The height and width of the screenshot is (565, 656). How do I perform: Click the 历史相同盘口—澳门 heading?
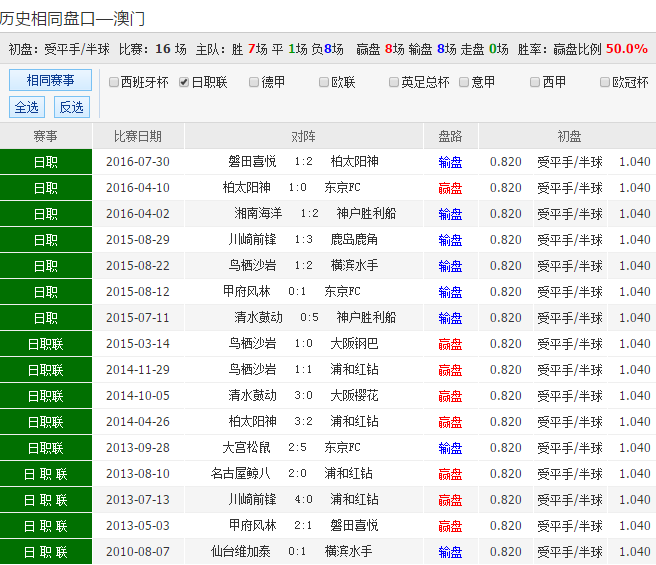[72, 18]
